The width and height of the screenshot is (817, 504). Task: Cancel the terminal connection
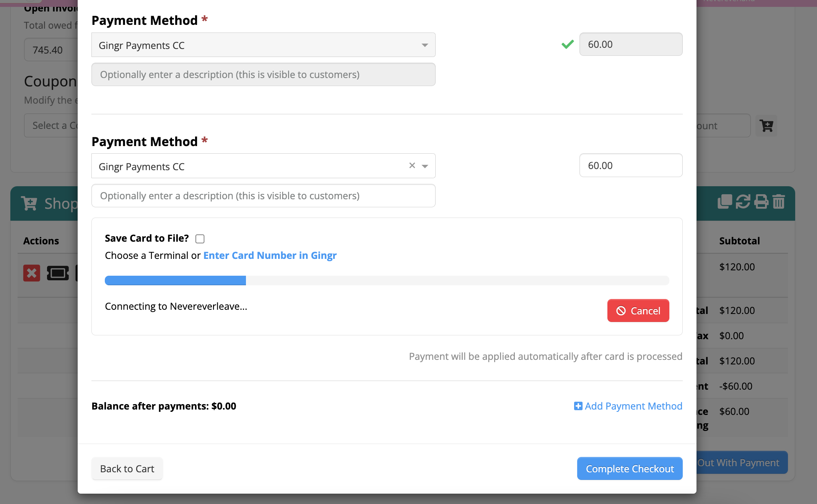click(638, 311)
